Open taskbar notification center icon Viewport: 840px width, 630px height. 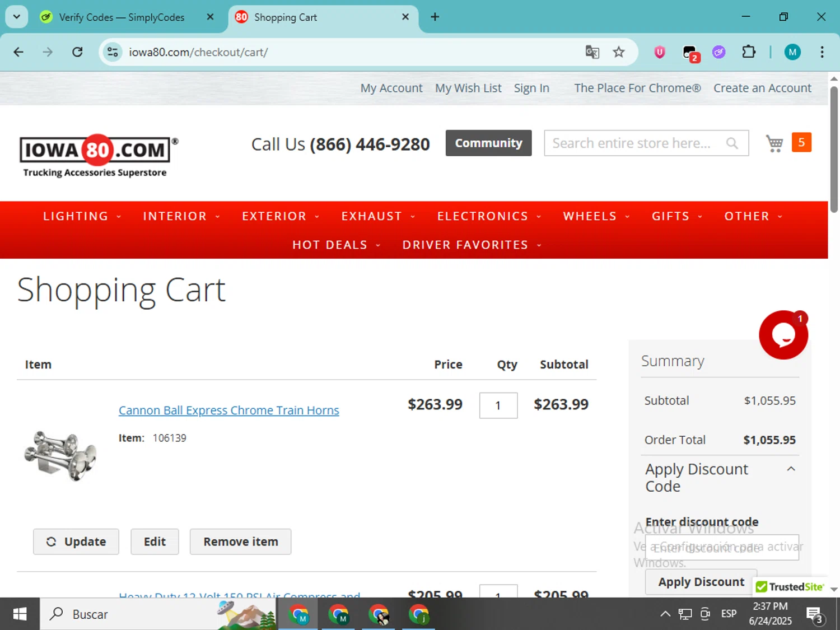815,614
